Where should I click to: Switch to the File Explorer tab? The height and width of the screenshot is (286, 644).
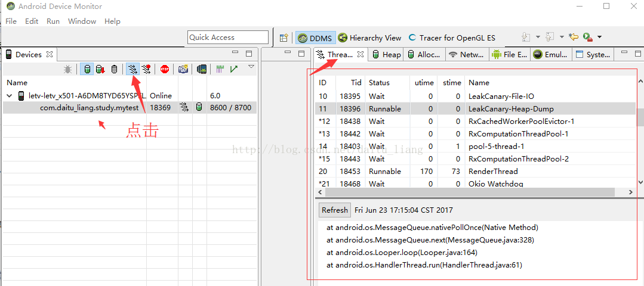(510, 54)
